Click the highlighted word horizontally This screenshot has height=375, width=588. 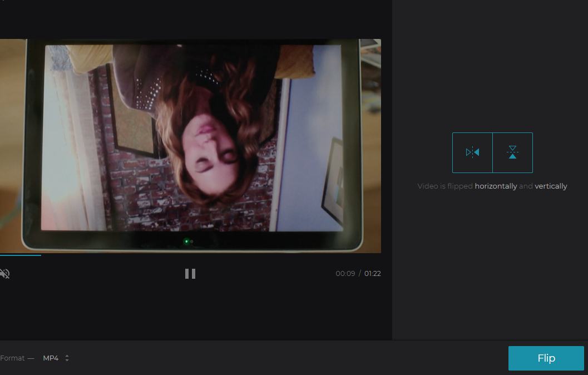[496, 186]
